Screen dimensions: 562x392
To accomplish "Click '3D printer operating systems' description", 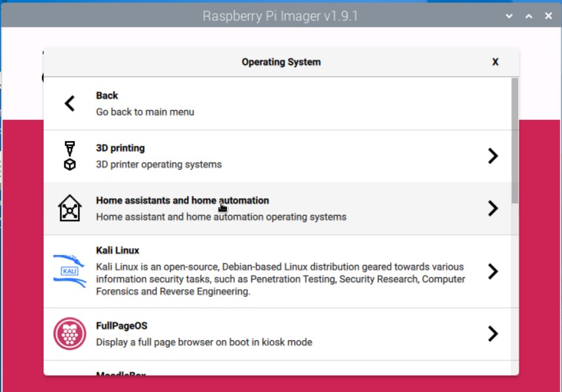I will pyautogui.click(x=159, y=165).
